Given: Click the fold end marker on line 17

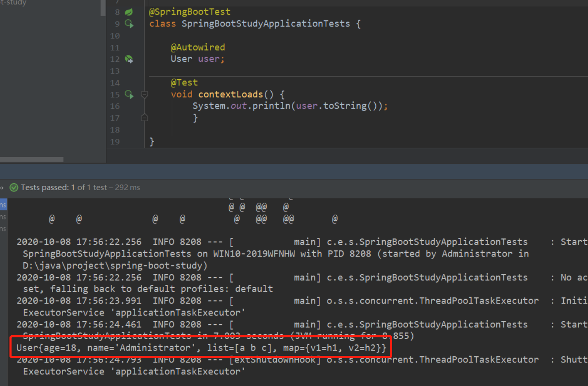Looking at the screenshot, I should [144, 118].
